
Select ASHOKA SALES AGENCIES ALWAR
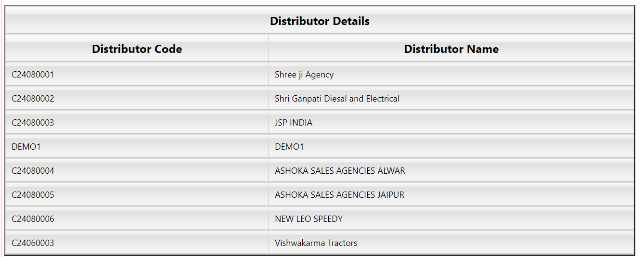340,171
